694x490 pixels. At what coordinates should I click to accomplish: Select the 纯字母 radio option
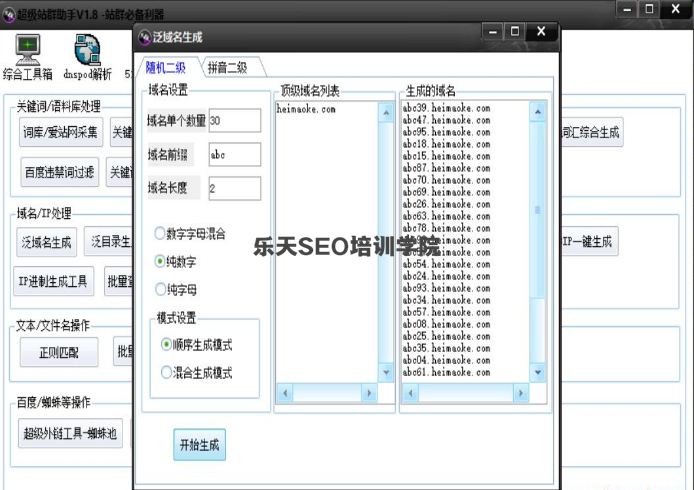pos(160,289)
